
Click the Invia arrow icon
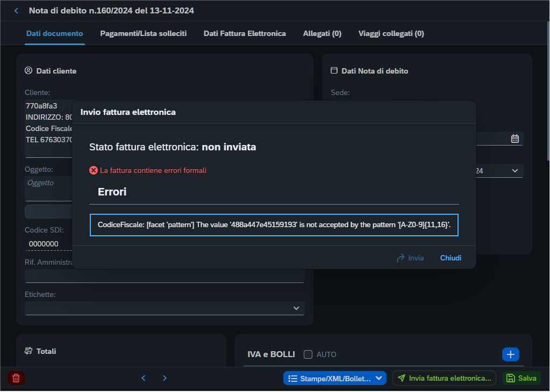point(400,258)
